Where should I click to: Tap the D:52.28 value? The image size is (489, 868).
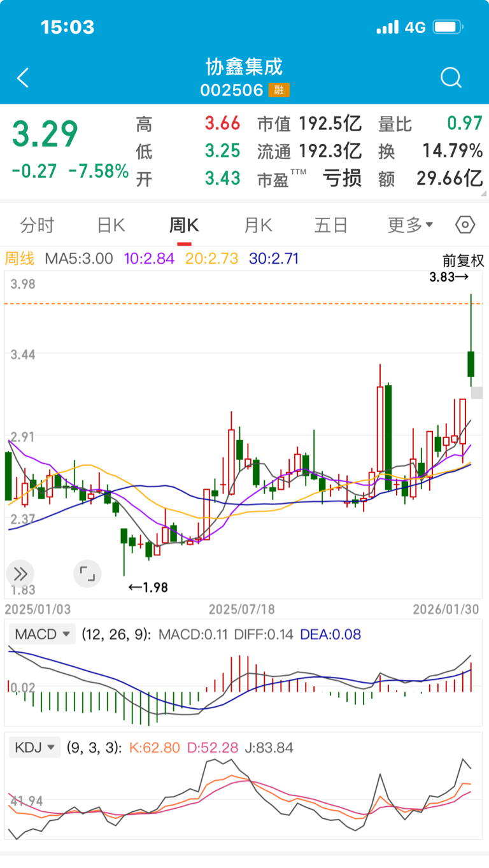coord(214,748)
